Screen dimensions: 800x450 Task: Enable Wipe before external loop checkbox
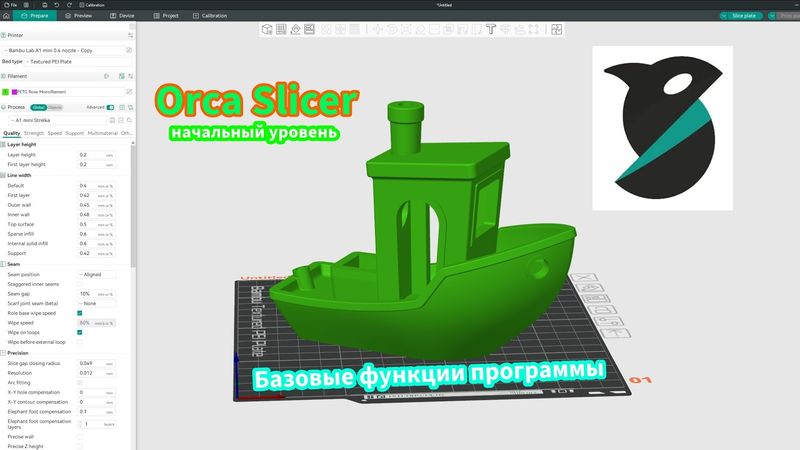[x=80, y=342]
